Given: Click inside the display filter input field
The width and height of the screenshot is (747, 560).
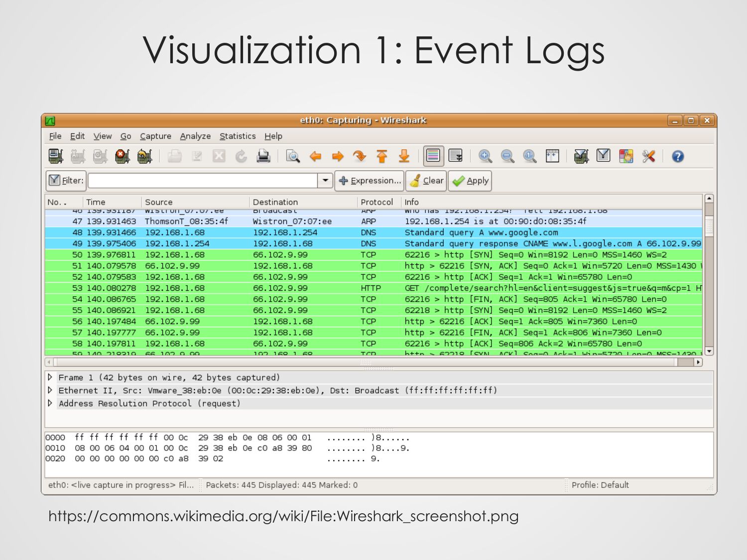Looking at the screenshot, I should (x=203, y=180).
